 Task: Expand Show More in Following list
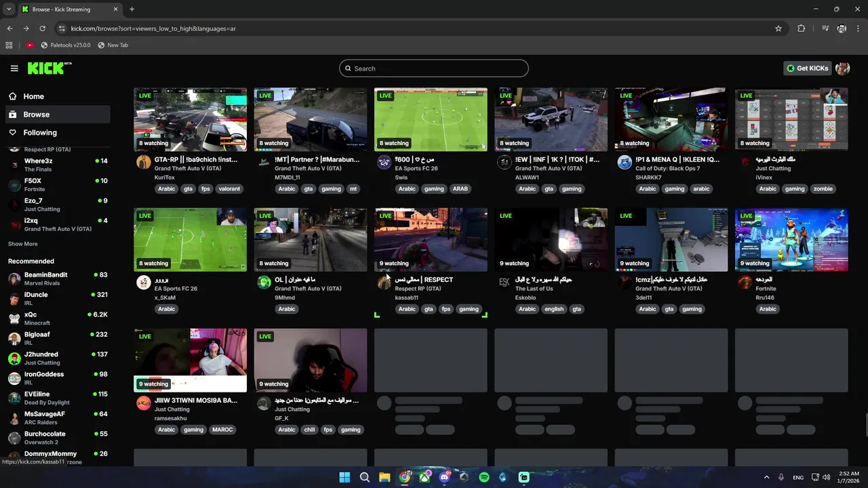pos(23,244)
